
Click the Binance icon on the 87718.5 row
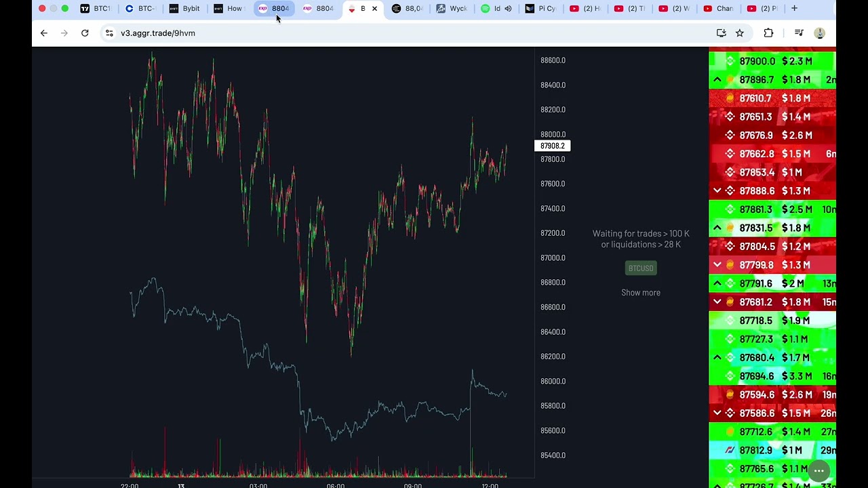pos(730,321)
